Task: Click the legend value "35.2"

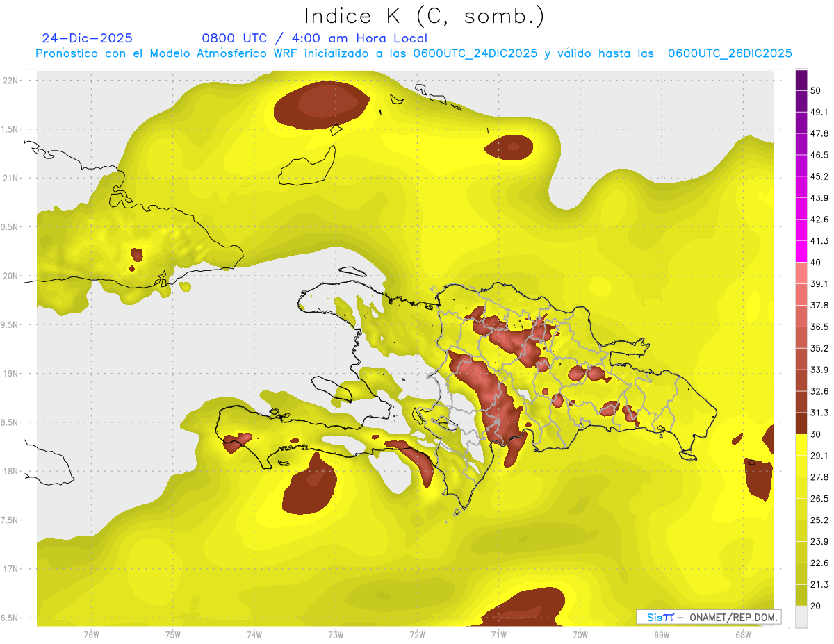Action: pos(819,348)
